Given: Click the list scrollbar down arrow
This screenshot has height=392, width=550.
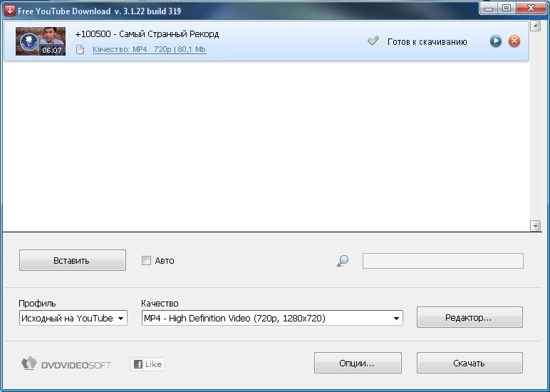Looking at the screenshot, I should click(x=536, y=226).
